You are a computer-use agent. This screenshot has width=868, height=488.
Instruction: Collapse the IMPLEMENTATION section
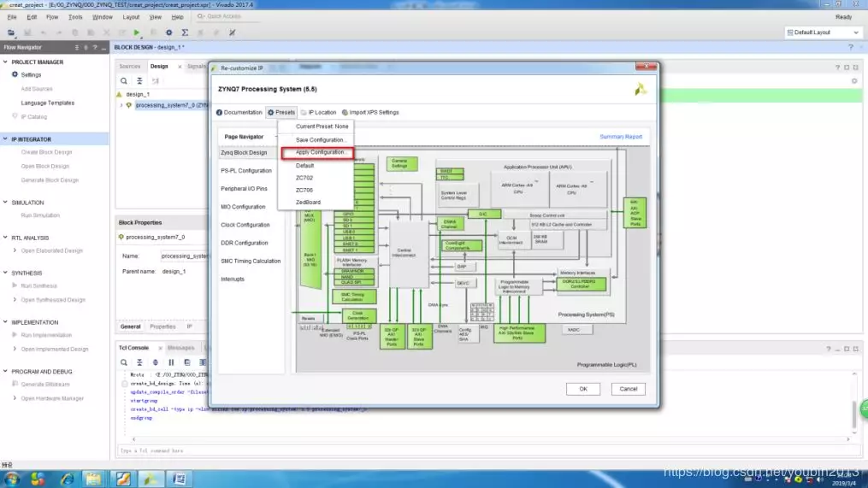pos(5,322)
